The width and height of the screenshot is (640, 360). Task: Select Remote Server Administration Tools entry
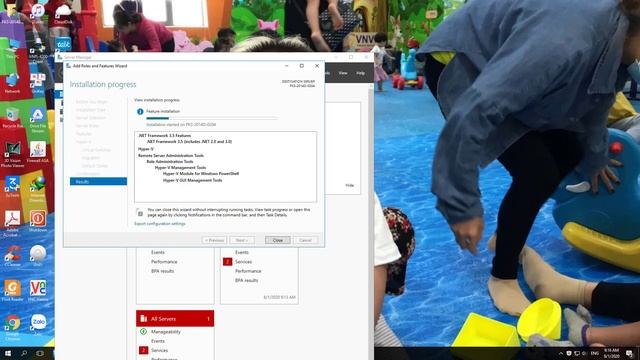(x=171, y=156)
